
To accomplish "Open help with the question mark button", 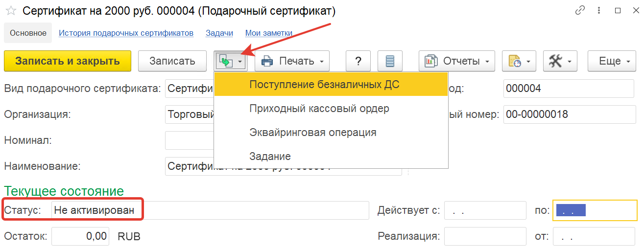I will (358, 61).
